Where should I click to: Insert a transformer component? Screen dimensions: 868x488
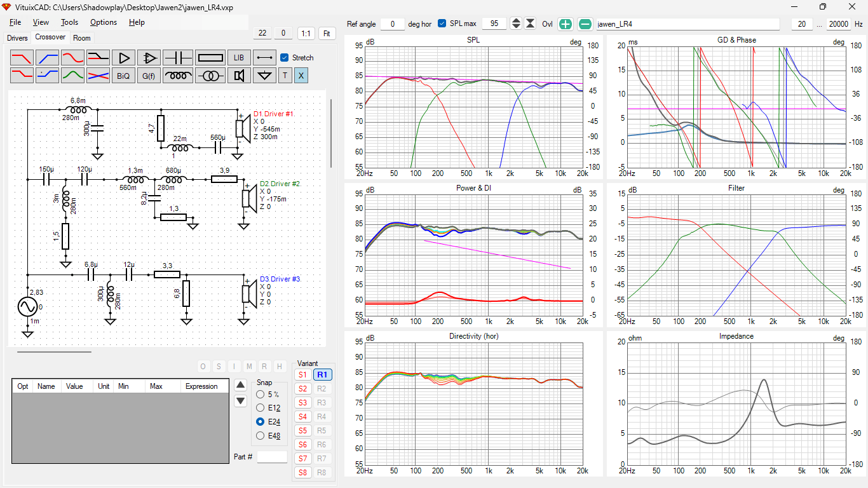(x=210, y=76)
